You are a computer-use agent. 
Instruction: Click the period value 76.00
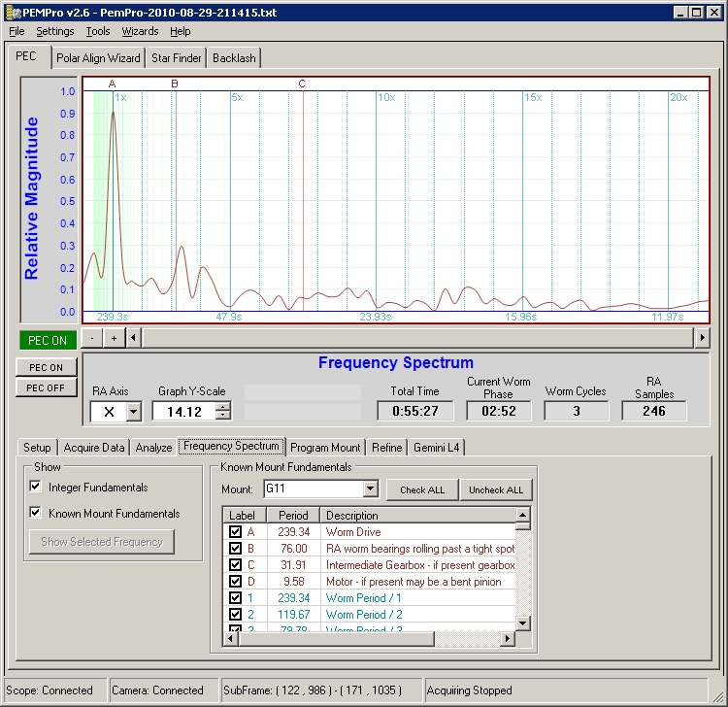[x=294, y=549]
